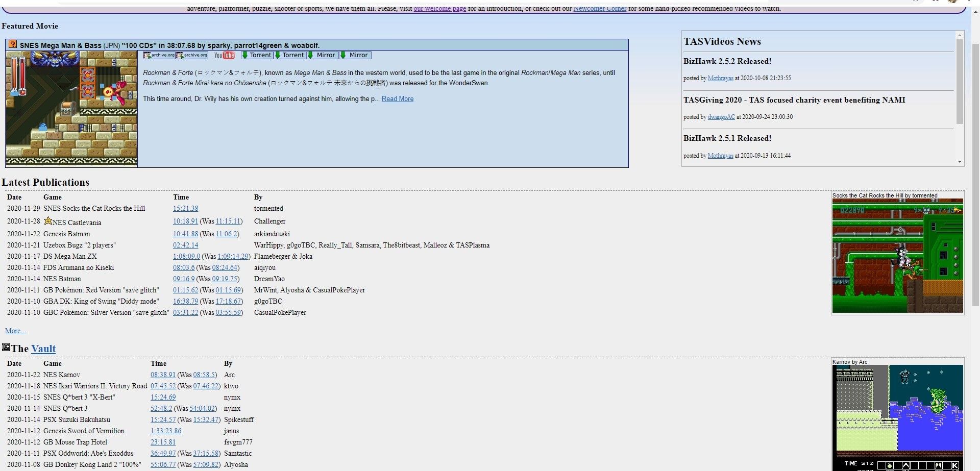Open the YouTube link for featured movie
Screen dimensions: 980x471
click(224, 55)
